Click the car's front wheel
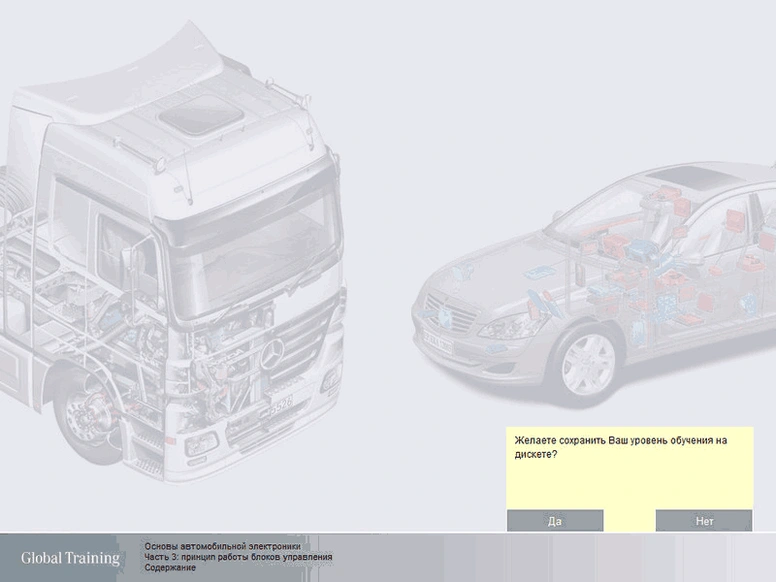Image resolution: width=776 pixels, height=582 pixels. pyautogui.click(x=586, y=359)
